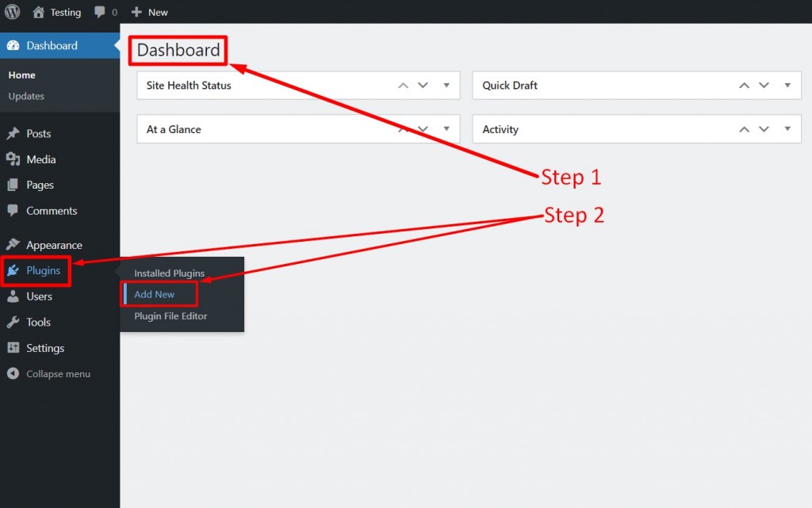The width and height of the screenshot is (812, 508).
Task: Open the New content menu
Action: click(158, 13)
